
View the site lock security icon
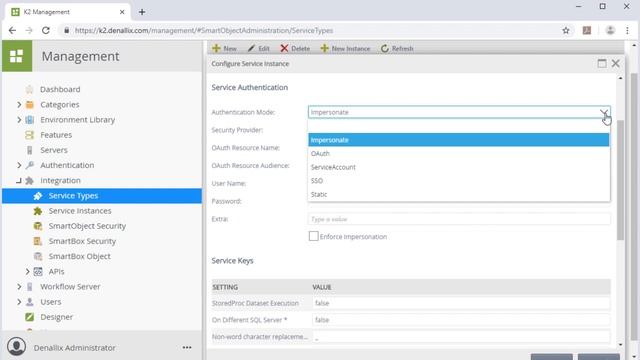point(67,31)
